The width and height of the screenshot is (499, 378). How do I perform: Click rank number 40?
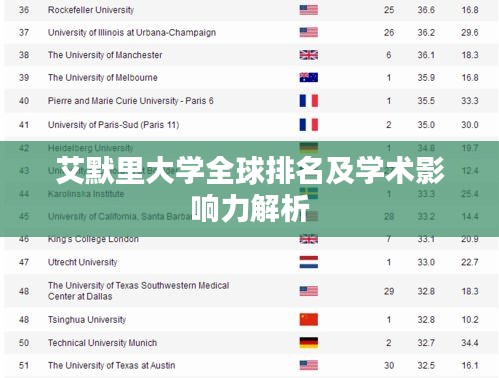coord(24,101)
